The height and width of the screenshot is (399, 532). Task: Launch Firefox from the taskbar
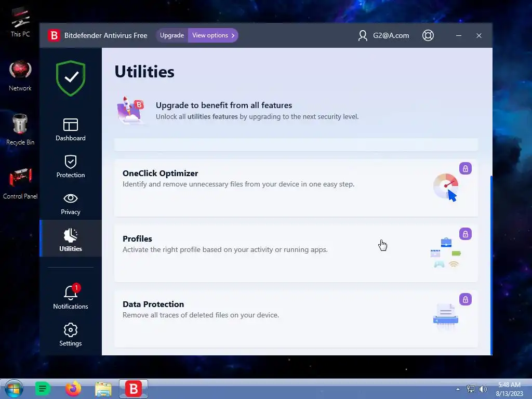(x=73, y=389)
